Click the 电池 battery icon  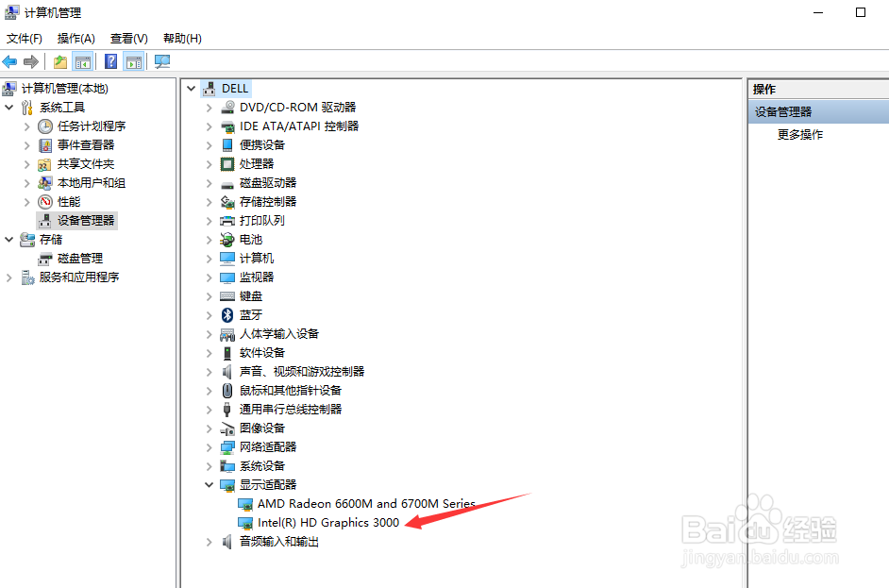coord(227,240)
